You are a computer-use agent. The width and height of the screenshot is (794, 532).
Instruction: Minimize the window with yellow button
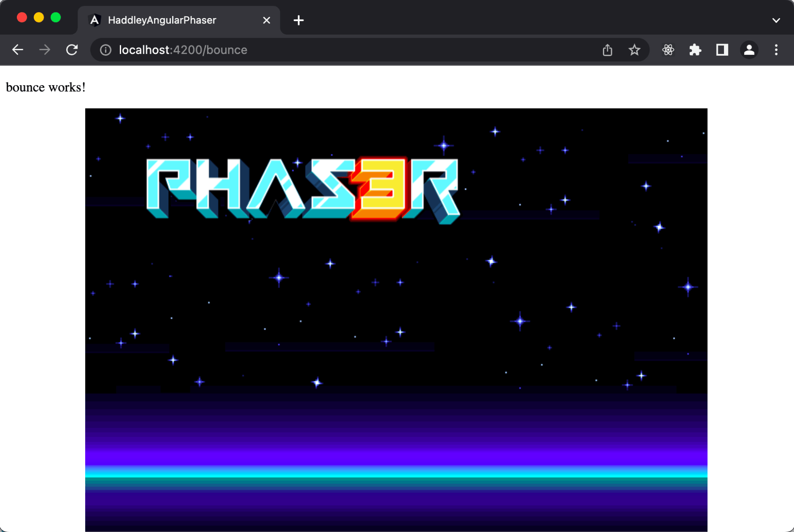39,17
